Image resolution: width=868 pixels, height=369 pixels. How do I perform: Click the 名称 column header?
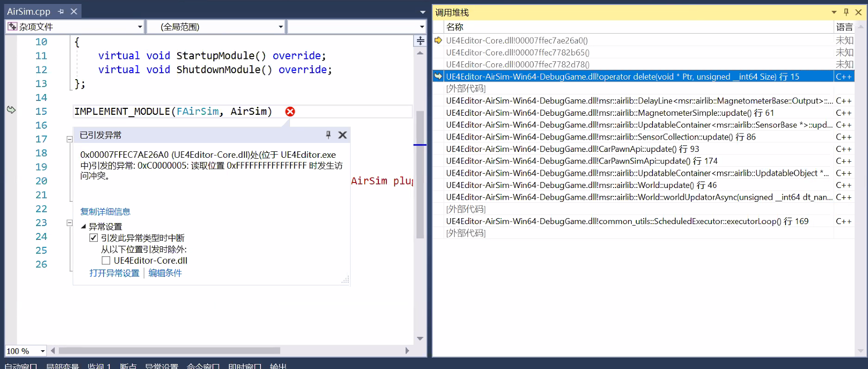point(638,27)
